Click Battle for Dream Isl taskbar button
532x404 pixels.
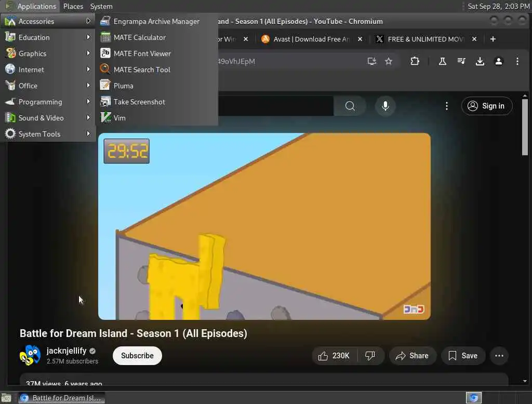click(61, 398)
